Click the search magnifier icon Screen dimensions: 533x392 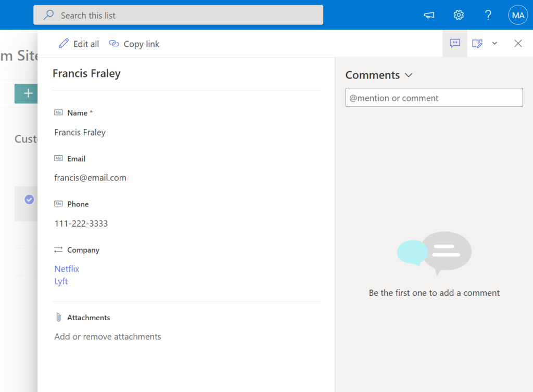48,15
